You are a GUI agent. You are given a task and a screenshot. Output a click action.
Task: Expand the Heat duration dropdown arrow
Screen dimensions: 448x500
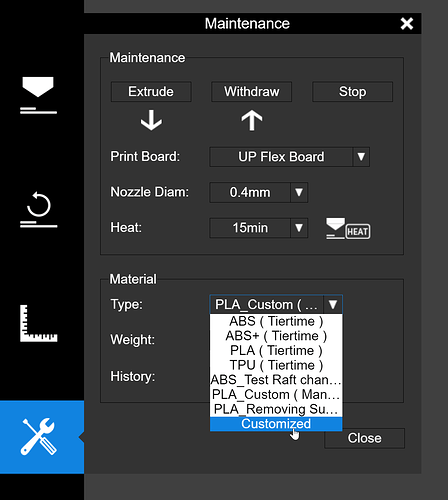(x=299, y=228)
